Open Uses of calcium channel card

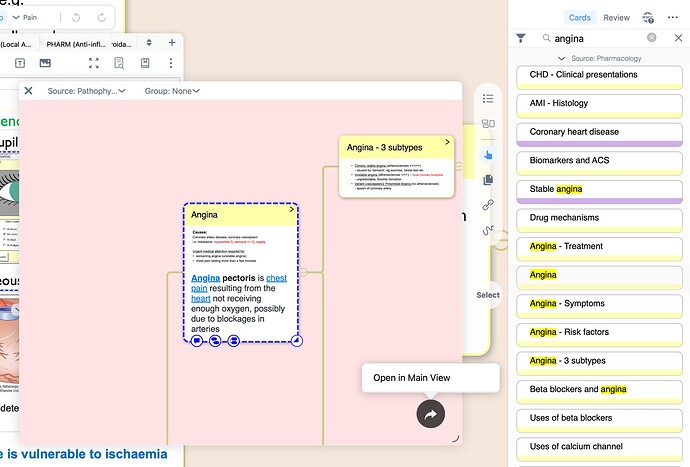coord(599,449)
